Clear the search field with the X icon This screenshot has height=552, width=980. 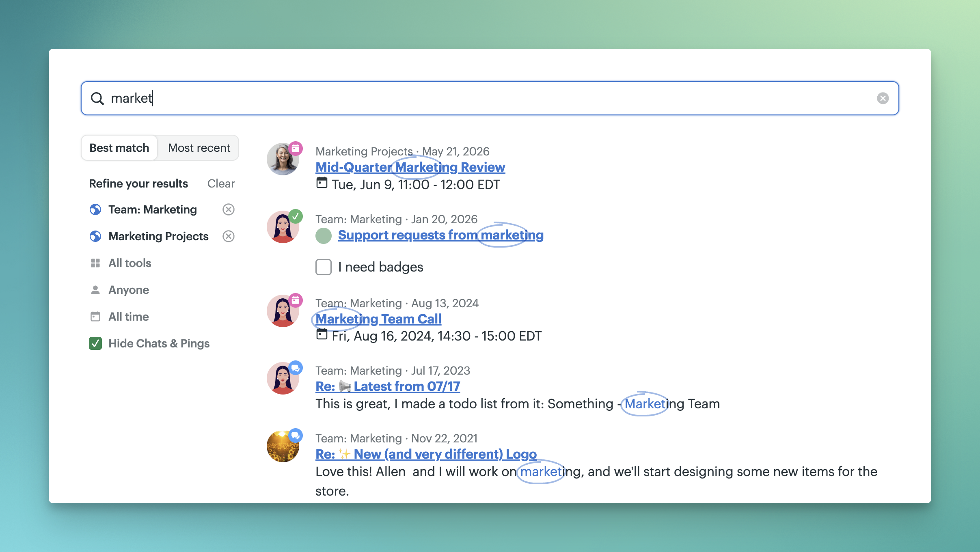point(883,98)
